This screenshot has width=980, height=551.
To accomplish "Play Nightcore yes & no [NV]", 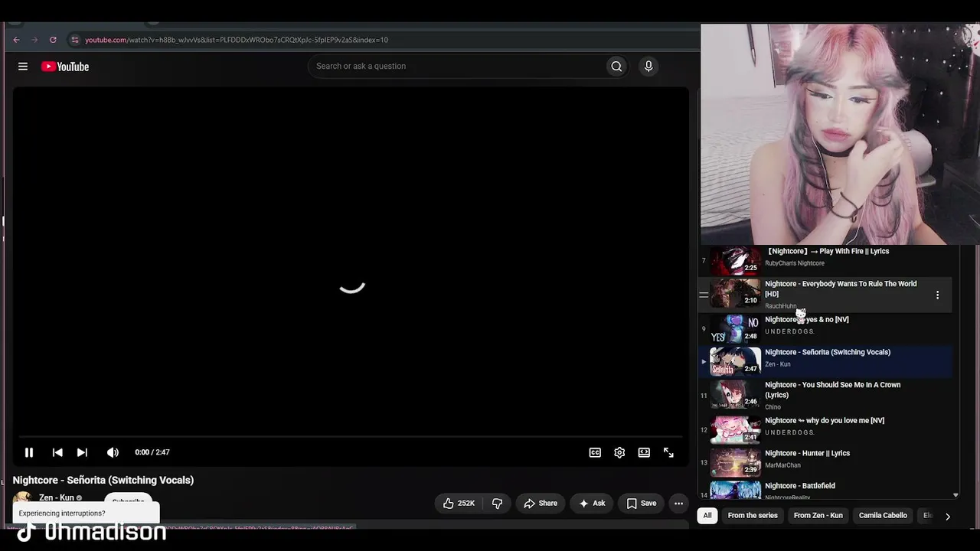I will point(827,328).
